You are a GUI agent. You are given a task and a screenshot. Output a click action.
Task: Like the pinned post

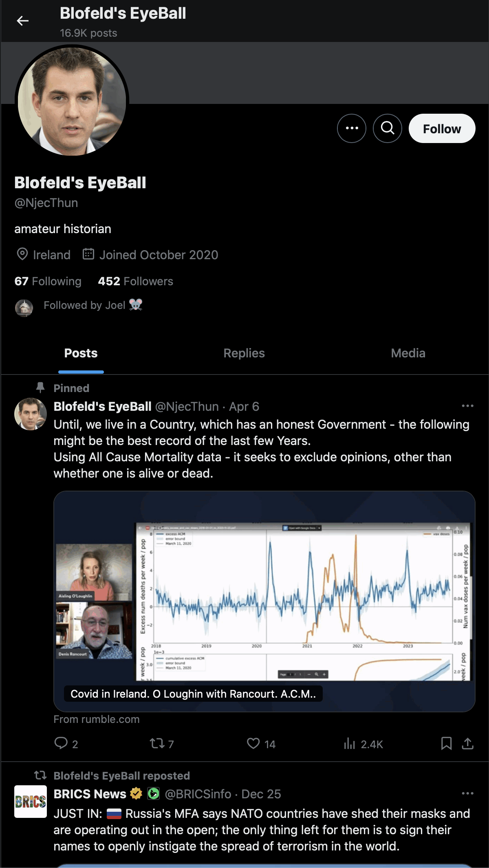pos(253,743)
